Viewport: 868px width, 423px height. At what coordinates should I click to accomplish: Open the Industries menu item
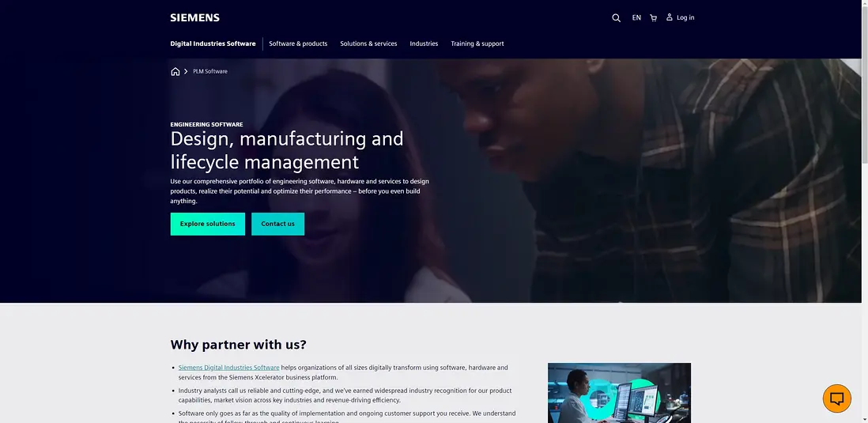pos(424,43)
